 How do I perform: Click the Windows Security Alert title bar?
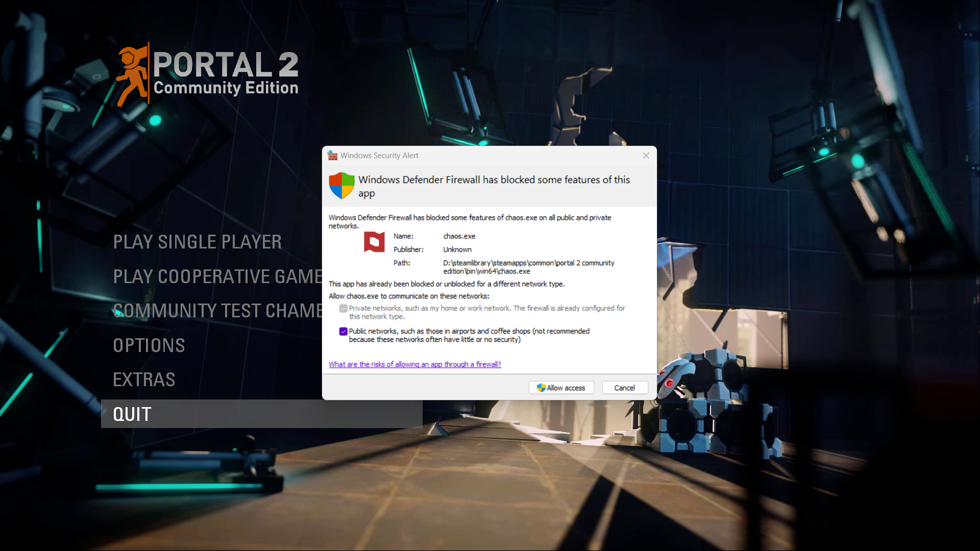[379, 155]
